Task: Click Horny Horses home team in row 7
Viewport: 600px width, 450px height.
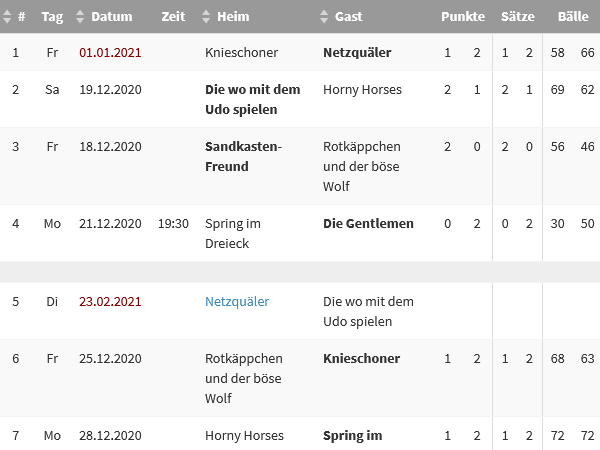Action: pos(244,436)
